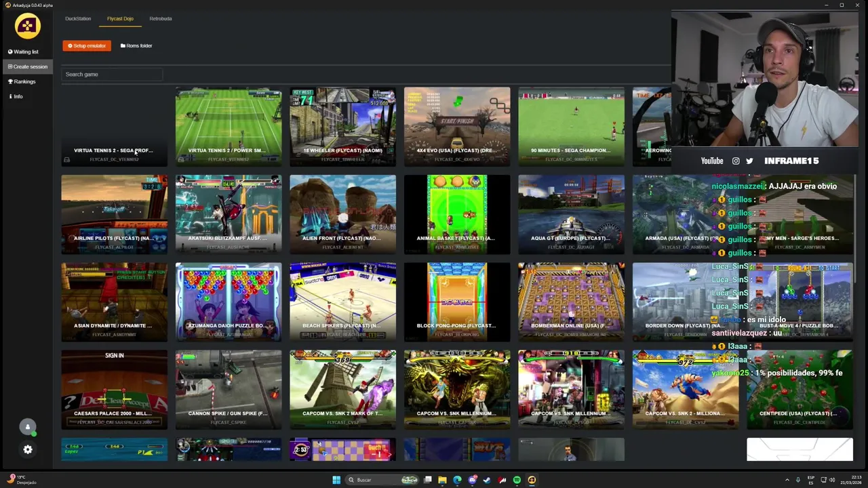Select Centipede (USA) game
This screenshot has width=868, height=488.
pyautogui.click(x=800, y=389)
